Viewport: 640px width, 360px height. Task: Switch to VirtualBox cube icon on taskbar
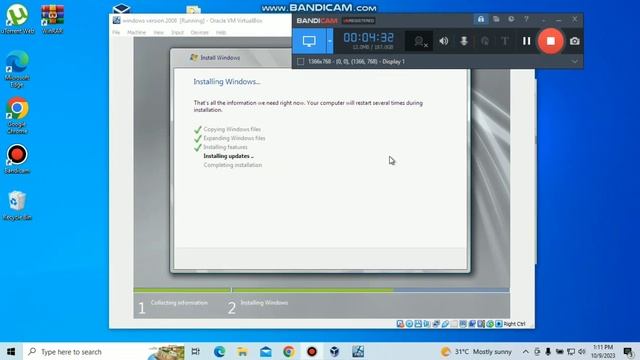click(x=335, y=351)
